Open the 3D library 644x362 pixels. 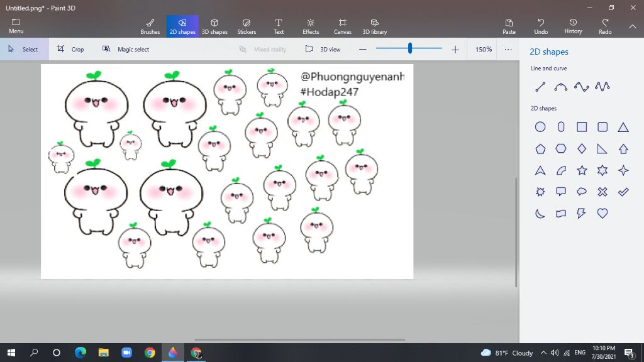tap(375, 26)
